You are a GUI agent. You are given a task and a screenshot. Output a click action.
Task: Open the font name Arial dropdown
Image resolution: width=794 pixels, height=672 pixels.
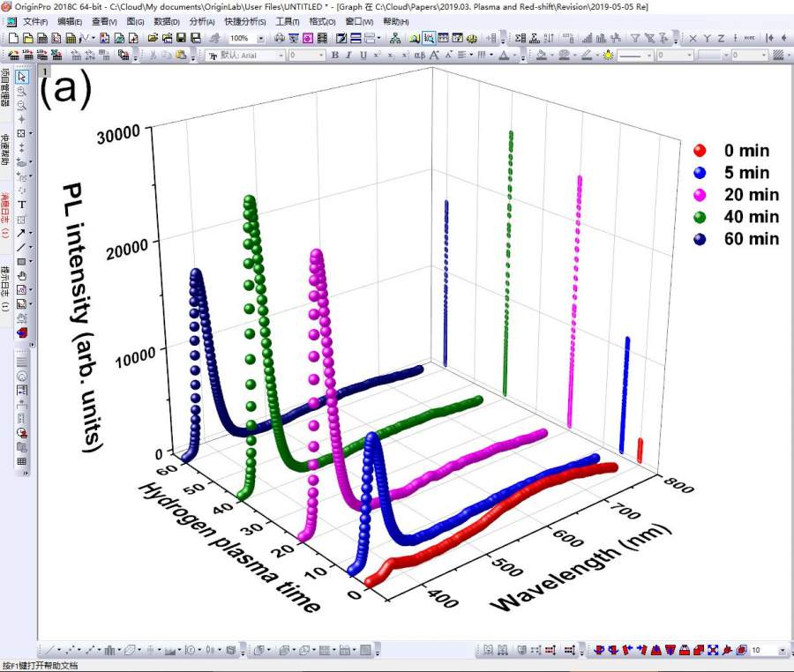(281, 55)
